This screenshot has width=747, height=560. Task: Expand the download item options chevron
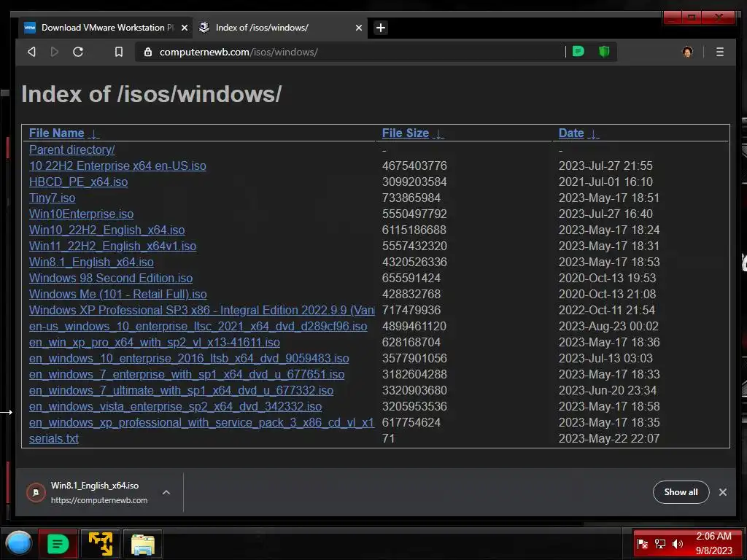pos(166,492)
